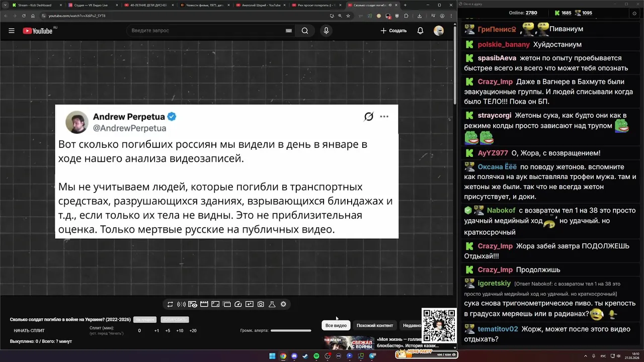Screen dimensions: 644x362
Task: Click the browser reload button
Action: pos(24,16)
